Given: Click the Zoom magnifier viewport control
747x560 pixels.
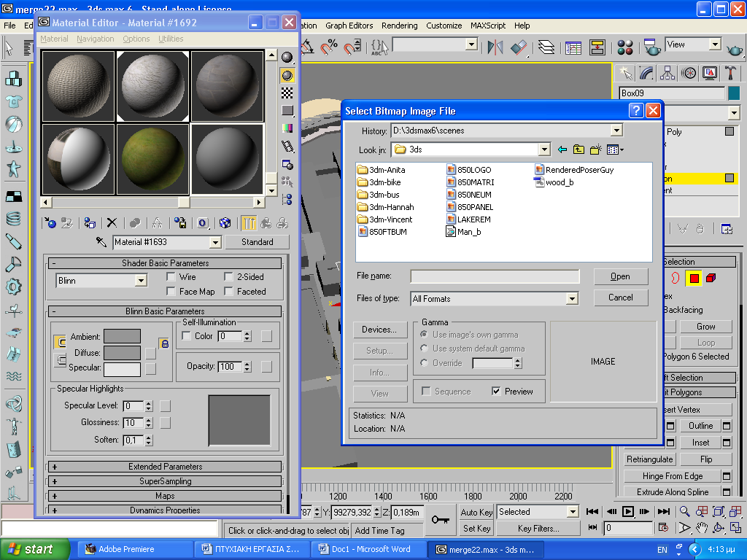Looking at the screenshot, I should pyautogui.click(x=684, y=511).
